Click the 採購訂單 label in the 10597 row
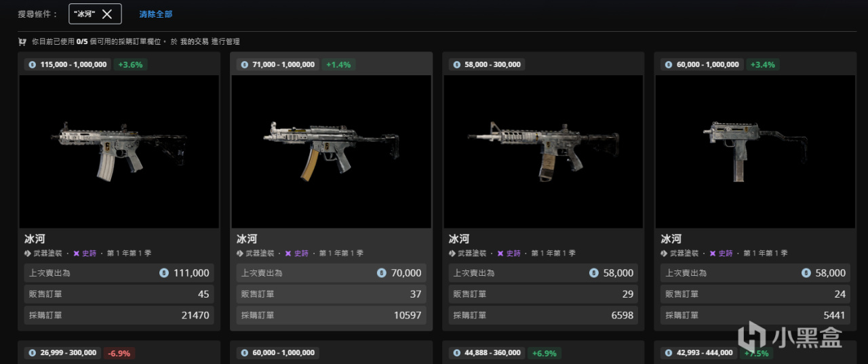The width and height of the screenshot is (868, 364). 258,315
